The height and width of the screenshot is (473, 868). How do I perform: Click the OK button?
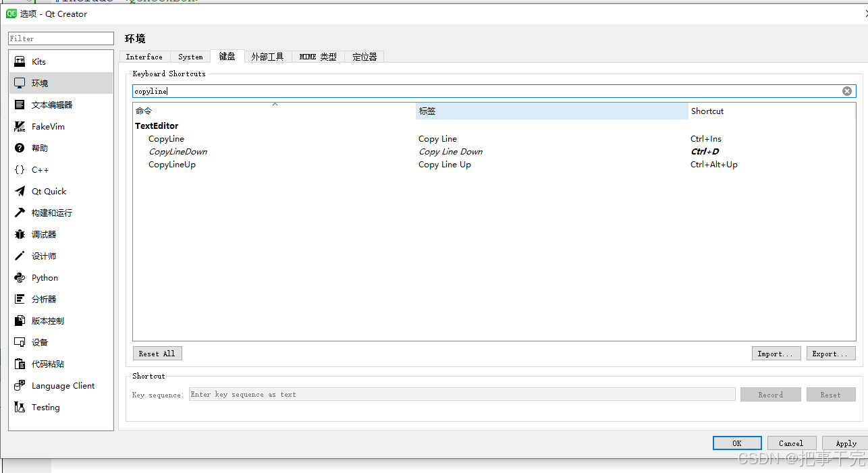click(737, 443)
